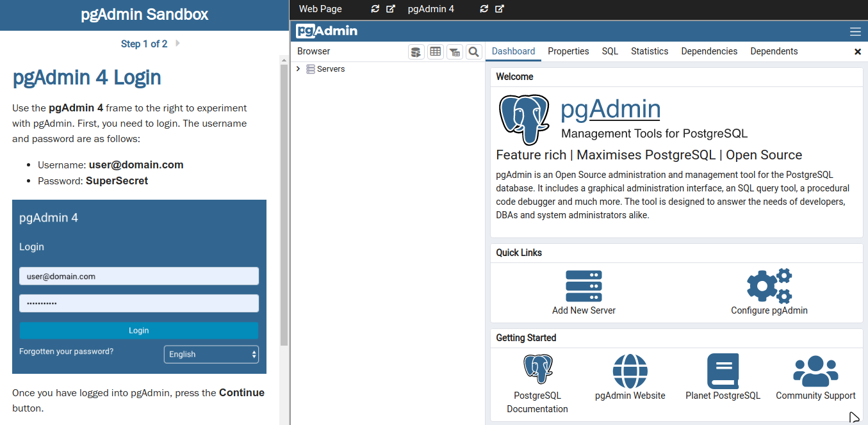Click the Browser panel title
This screenshot has width=868, height=425.
pyautogui.click(x=314, y=51)
